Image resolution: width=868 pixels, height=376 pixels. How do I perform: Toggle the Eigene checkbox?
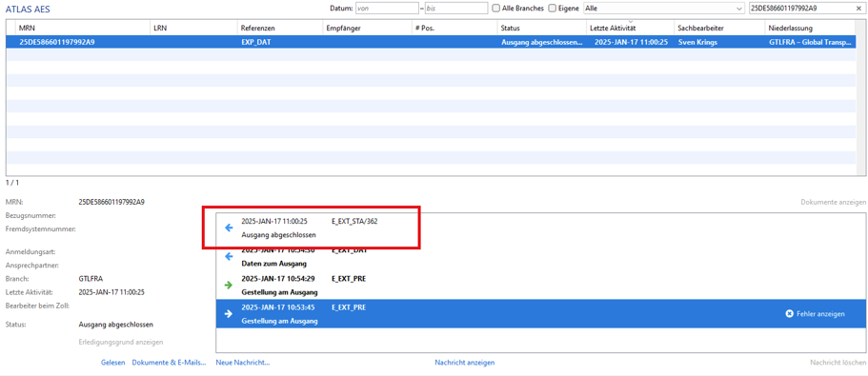tap(552, 9)
